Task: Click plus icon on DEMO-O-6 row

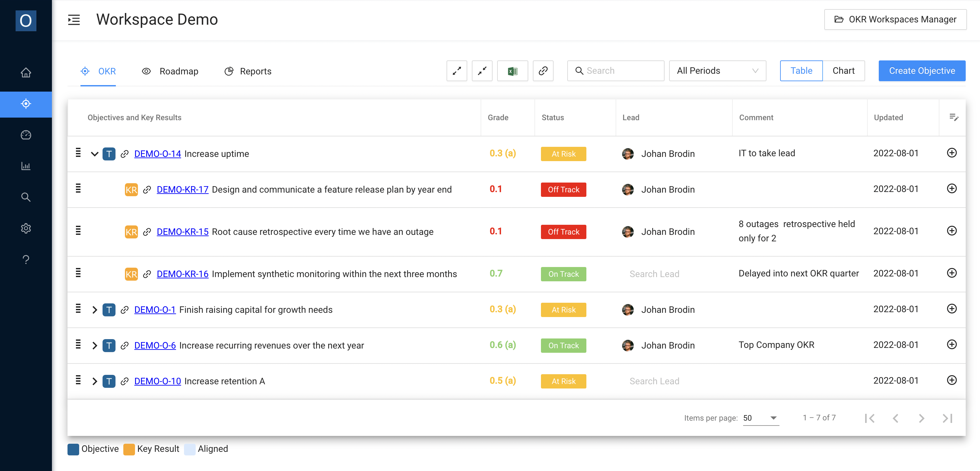Action: click(952, 345)
